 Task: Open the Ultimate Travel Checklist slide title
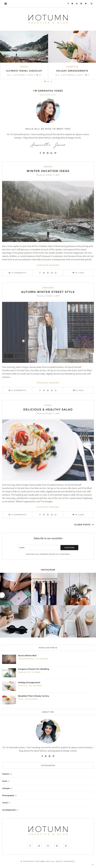[24, 71]
